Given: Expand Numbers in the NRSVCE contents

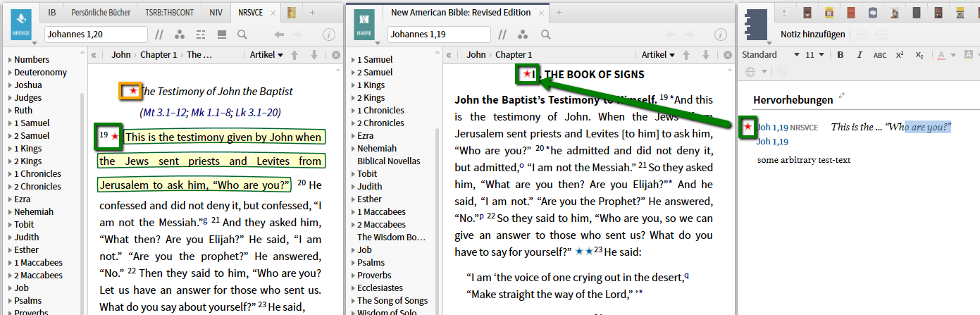Looking at the screenshot, I should pos(10,60).
